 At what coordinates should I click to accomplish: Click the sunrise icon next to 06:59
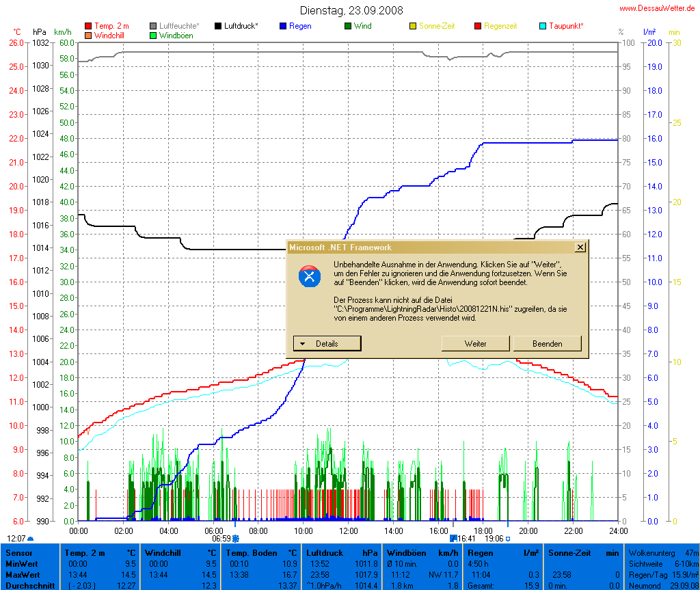(236, 539)
